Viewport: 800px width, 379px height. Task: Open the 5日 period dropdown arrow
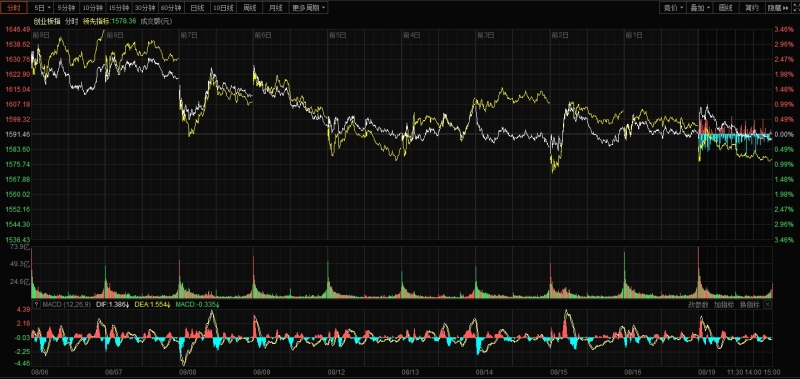tap(49, 8)
